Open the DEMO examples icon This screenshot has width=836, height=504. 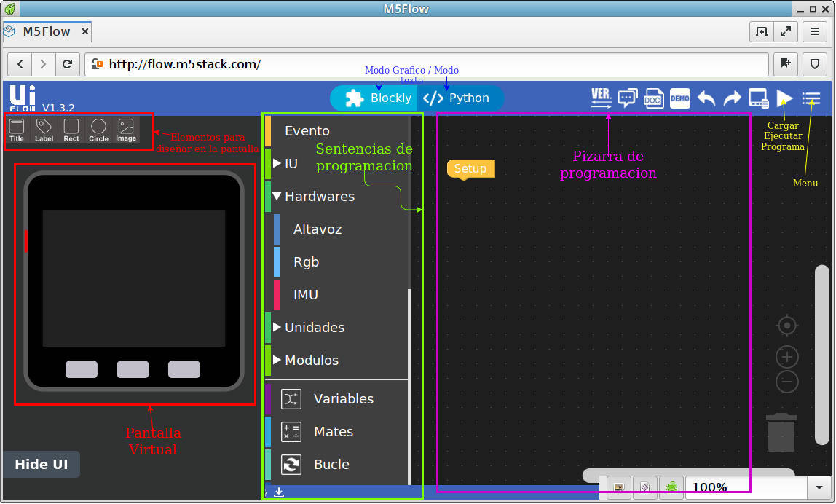click(x=679, y=98)
